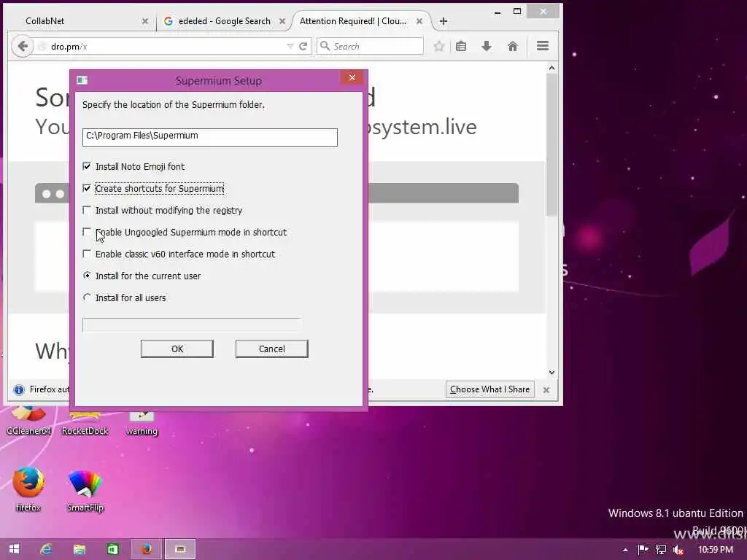Select Install for all users
This screenshot has width=747, height=560.
click(x=87, y=297)
